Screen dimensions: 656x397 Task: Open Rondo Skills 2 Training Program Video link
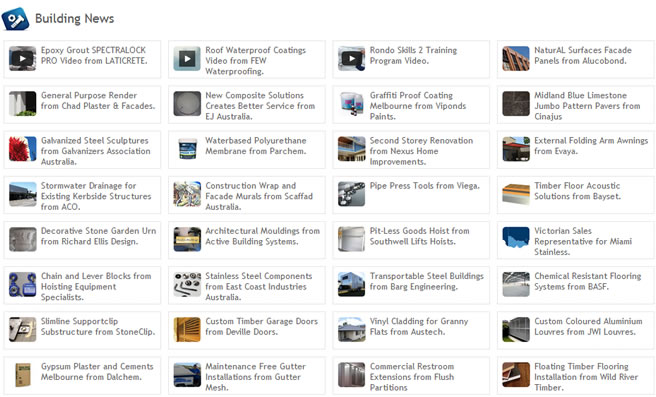point(413,55)
